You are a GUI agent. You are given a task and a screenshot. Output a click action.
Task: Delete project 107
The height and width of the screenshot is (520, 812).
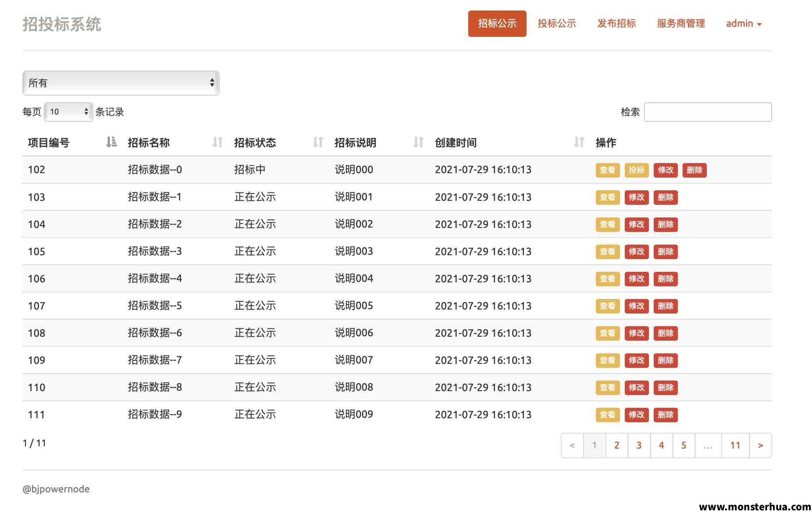pyautogui.click(x=666, y=306)
